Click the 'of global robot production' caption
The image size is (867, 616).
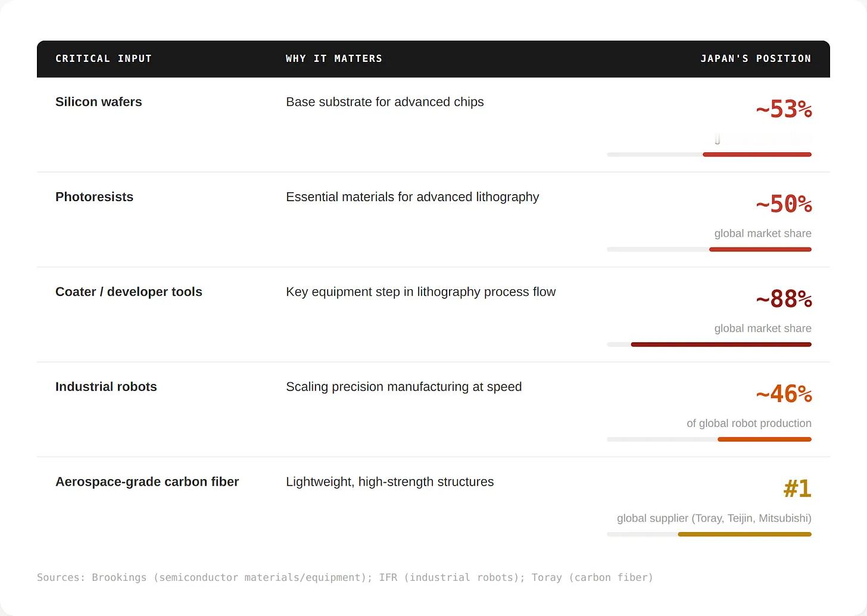tap(749, 423)
